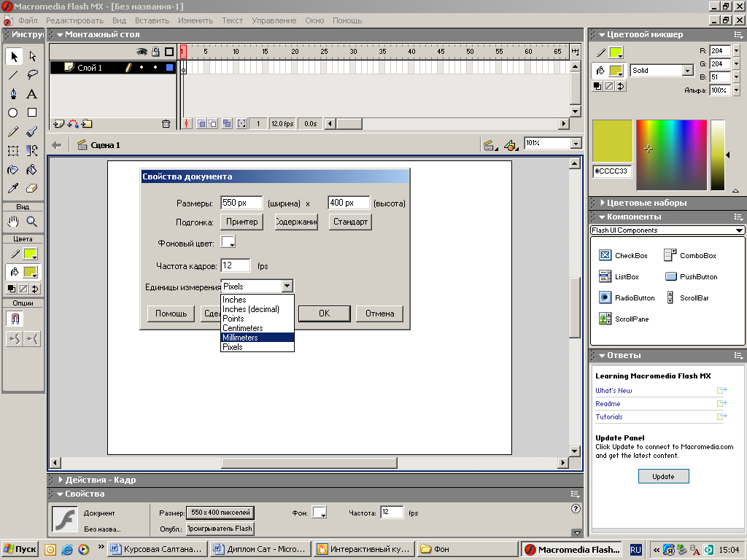Viewport: 747px width, 560px height.
Task: Open the Управление menu
Action: (x=274, y=20)
